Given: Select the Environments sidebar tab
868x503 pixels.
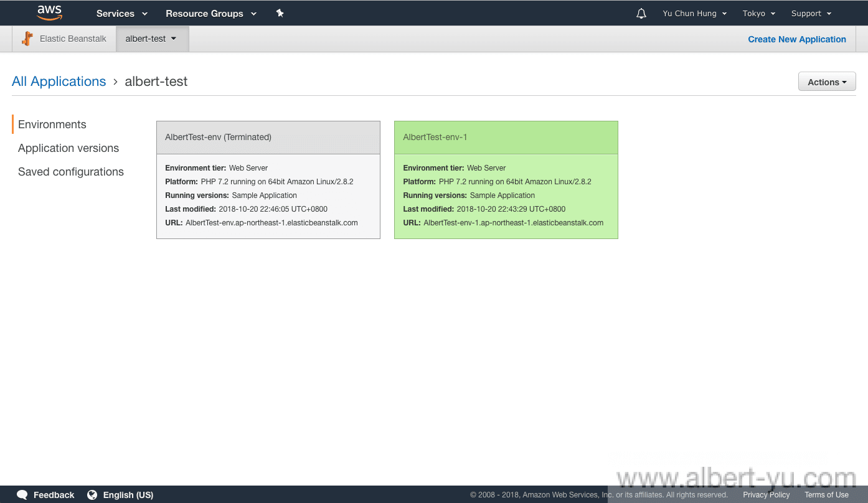Looking at the screenshot, I should point(52,125).
